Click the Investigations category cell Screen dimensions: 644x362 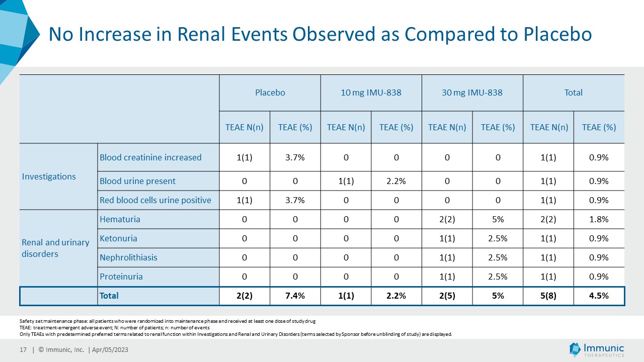point(49,176)
